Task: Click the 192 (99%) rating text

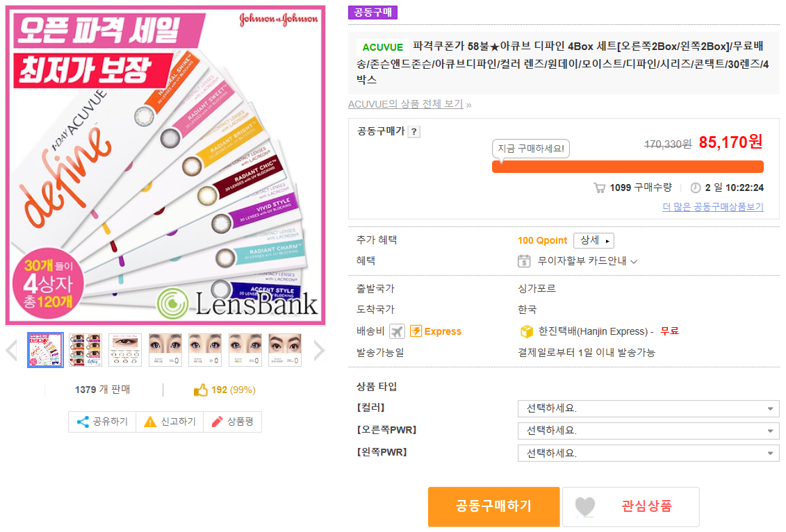Action: click(x=233, y=390)
